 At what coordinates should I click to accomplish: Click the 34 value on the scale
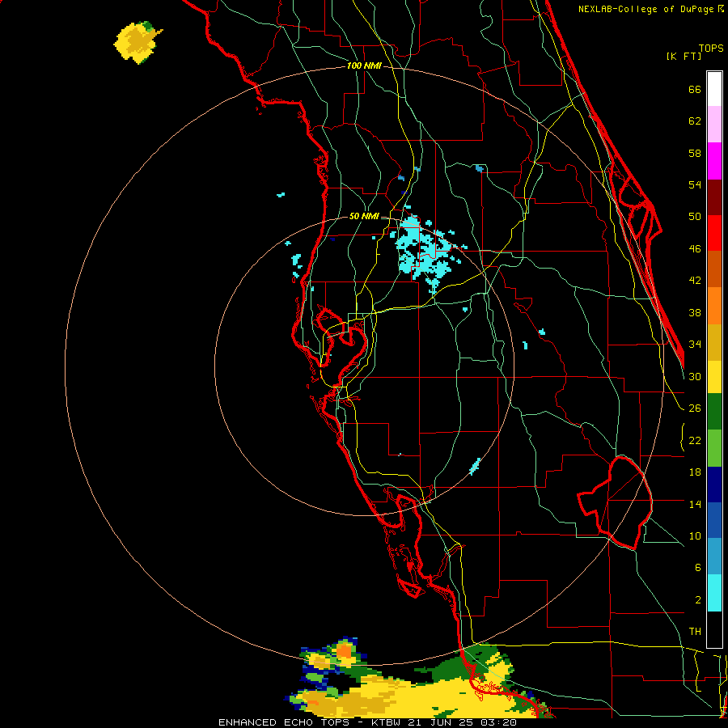point(695,345)
